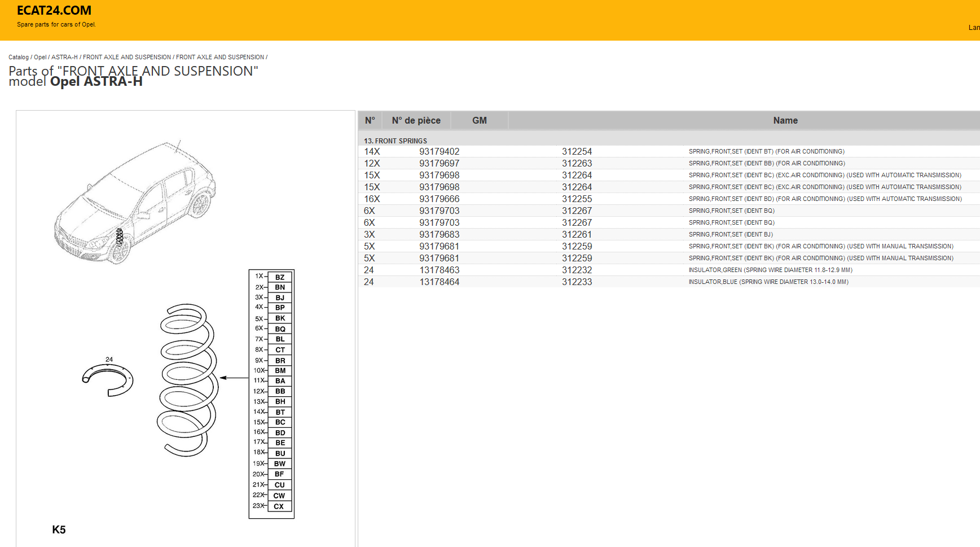
Task: Click the BD code box in spring legend
Action: [280, 433]
